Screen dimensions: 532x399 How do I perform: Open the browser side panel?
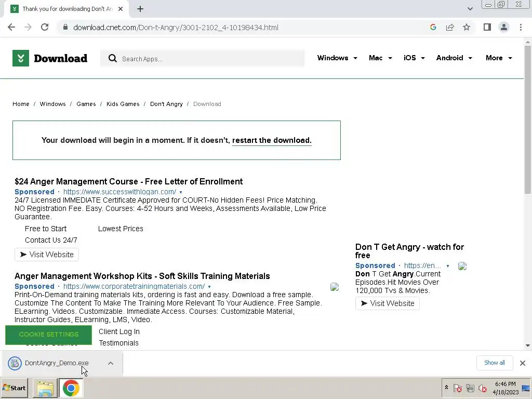click(487, 27)
